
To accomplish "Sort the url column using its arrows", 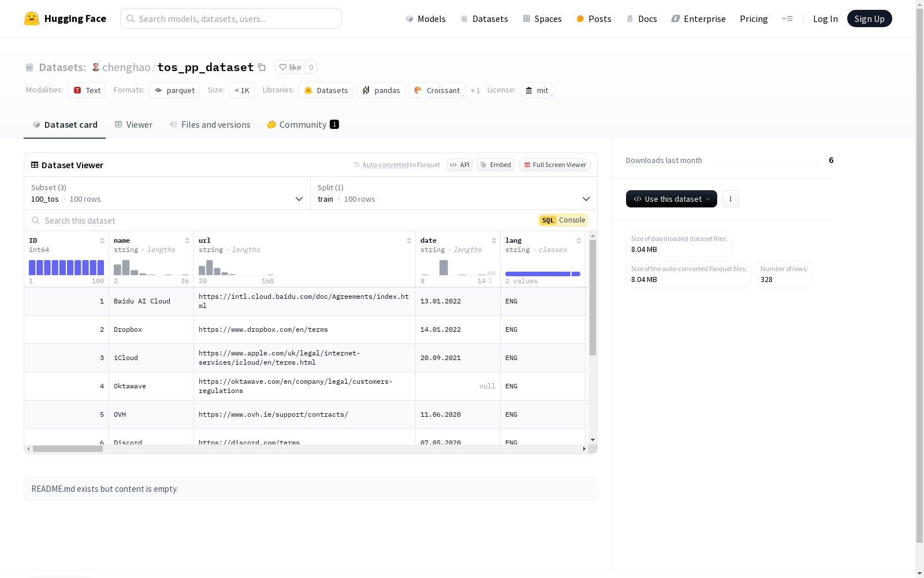I will tap(409, 240).
